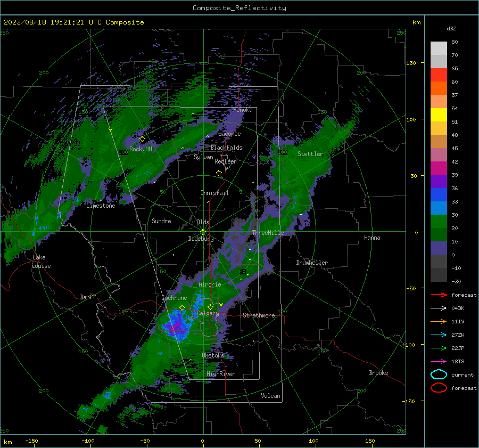Viewport: 479px width, 448px height.
Task: Click the Drumheller city label
Action: pyautogui.click(x=312, y=263)
